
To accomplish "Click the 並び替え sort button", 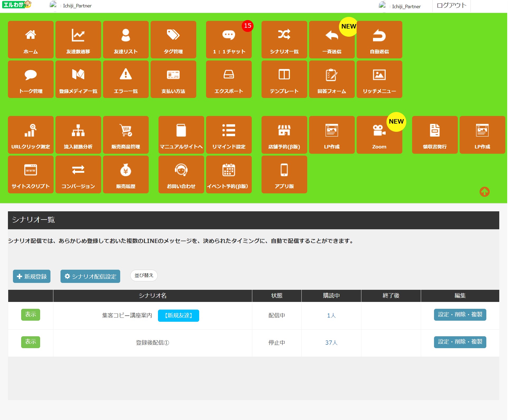I will (x=144, y=275).
